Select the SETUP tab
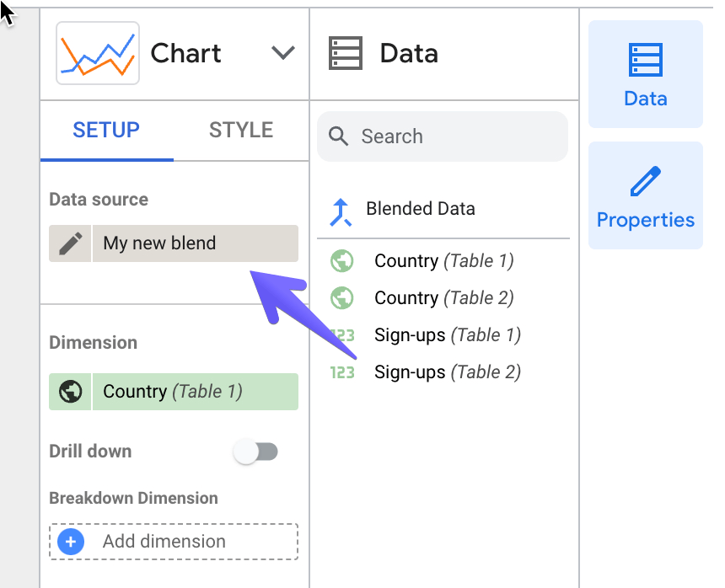Viewport: 725px width, 588px height. pos(107,130)
